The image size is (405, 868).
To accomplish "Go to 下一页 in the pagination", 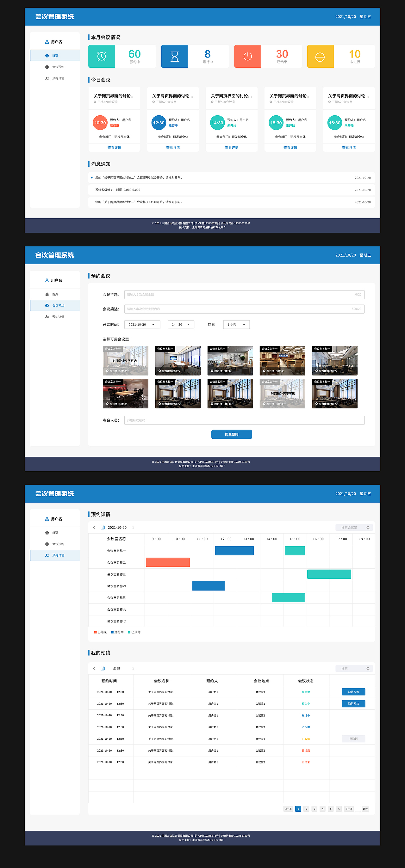I will pyautogui.click(x=349, y=809).
